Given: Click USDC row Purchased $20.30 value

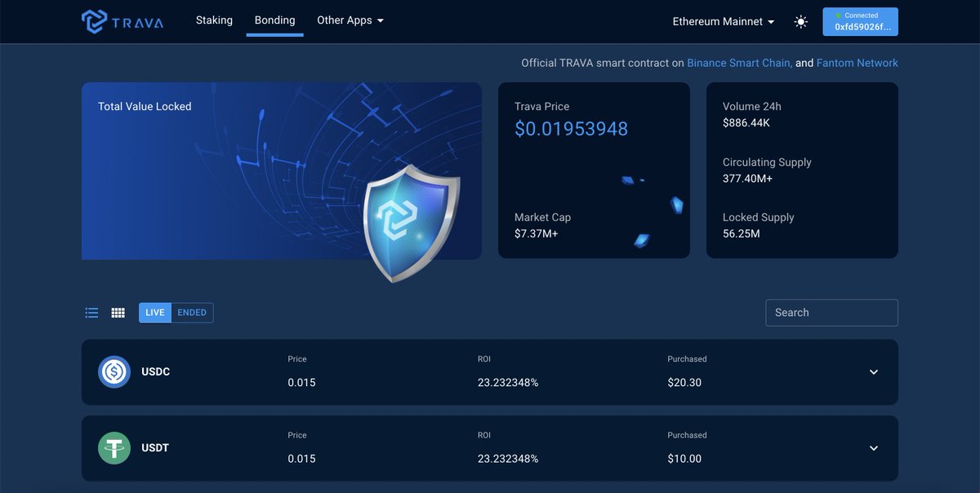Looking at the screenshot, I should point(684,383).
